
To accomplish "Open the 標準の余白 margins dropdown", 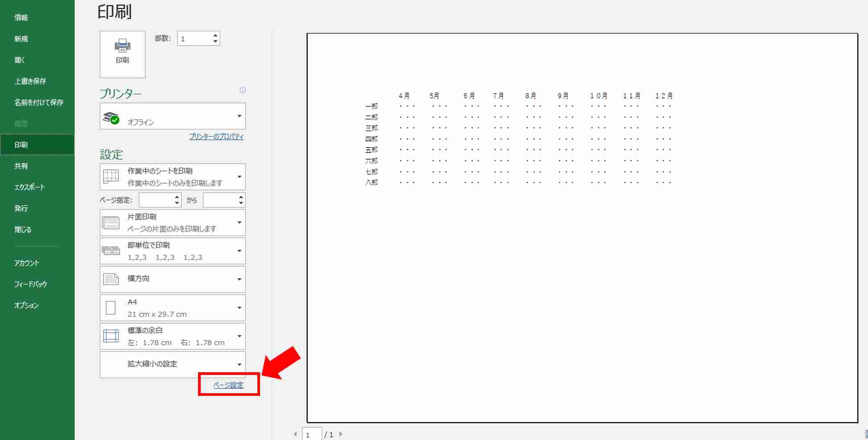I will [x=173, y=336].
